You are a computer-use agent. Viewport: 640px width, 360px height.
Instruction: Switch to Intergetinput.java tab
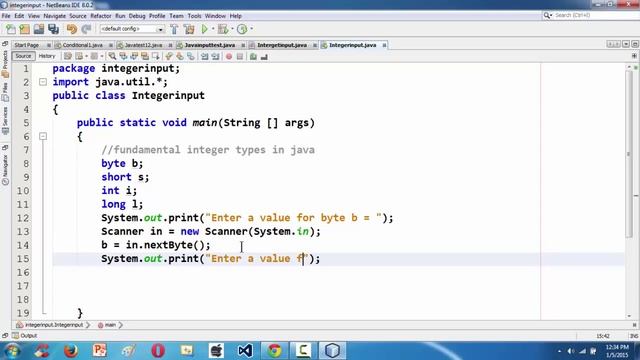coord(282,45)
